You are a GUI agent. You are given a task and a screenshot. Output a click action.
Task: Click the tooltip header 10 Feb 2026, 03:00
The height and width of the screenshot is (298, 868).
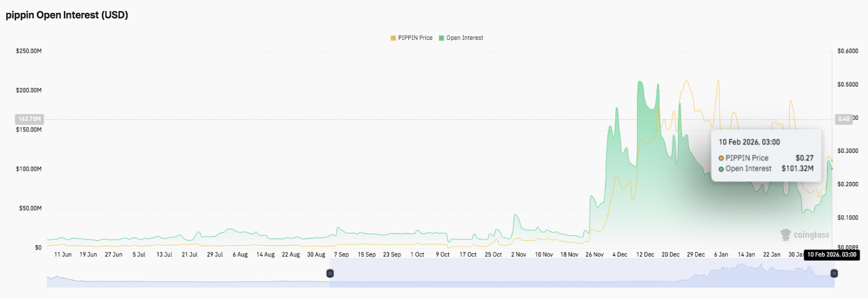tap(749, 142)
